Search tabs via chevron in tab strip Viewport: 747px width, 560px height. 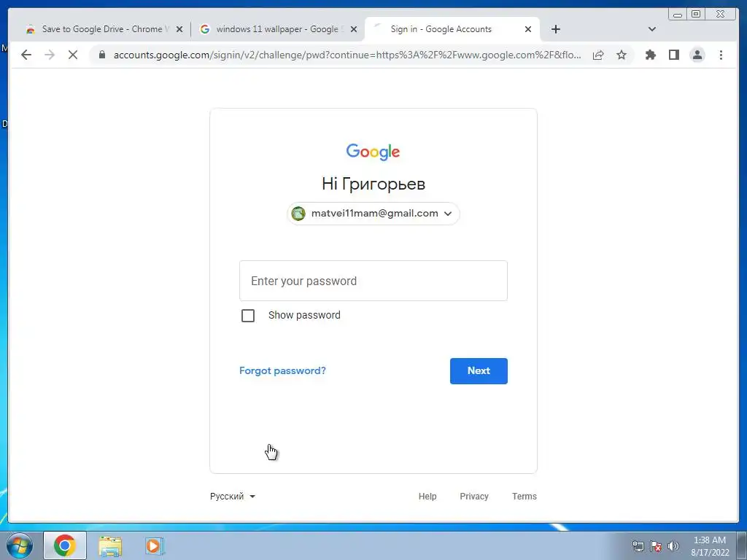pos(652,29)
